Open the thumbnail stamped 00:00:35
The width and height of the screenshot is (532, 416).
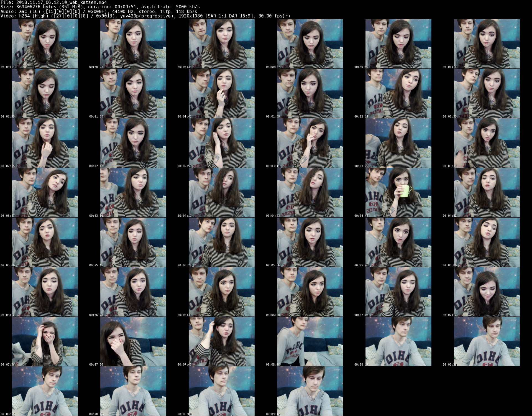pos(221,44)
